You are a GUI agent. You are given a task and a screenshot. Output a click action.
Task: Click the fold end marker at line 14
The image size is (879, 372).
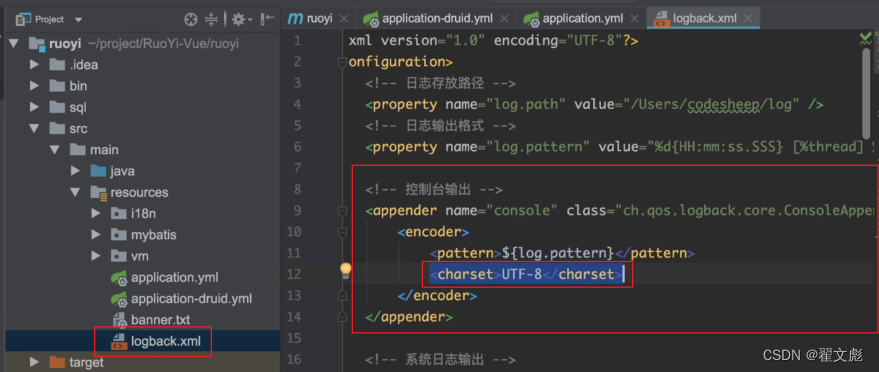point(342,317)
